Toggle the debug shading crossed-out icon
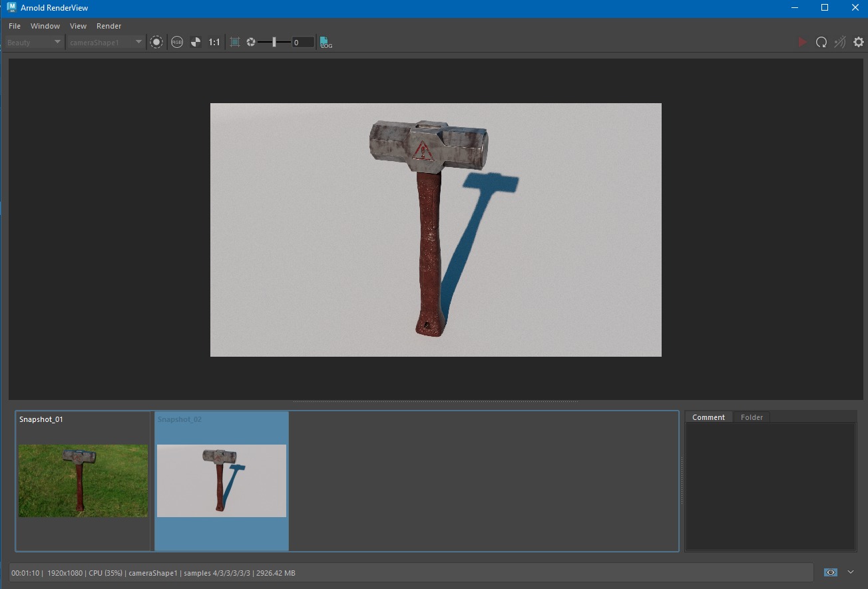Image resolution: width=868 pixels, height=589 pixels. [839, 41]
